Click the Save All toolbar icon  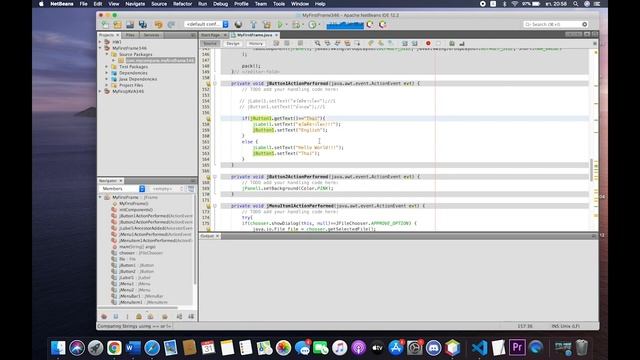point(143,24)
